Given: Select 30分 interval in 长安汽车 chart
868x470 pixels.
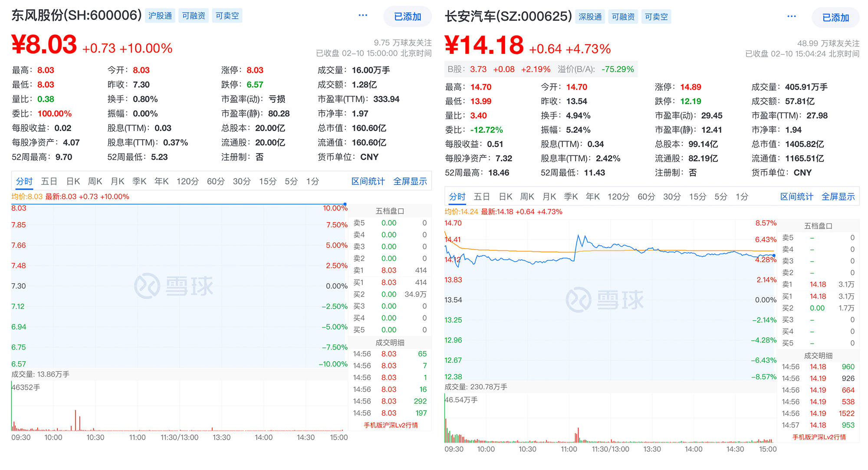Looking at the screenshot, I should click(x=672, y=197).
